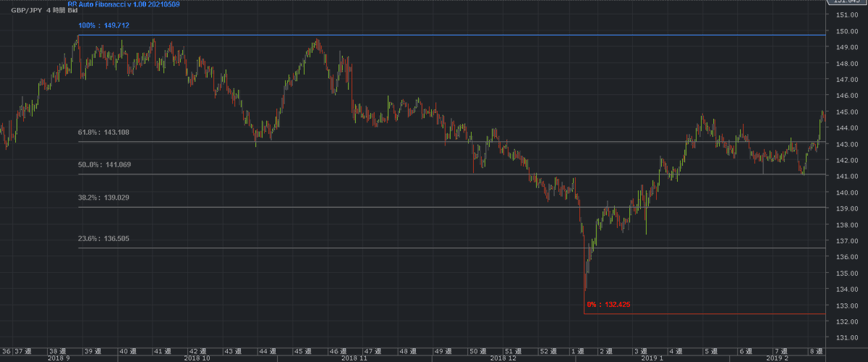Click the 145.00 price axis label
Image resolution: width=868 pixels, height=362 pixels.
point(846,112)
